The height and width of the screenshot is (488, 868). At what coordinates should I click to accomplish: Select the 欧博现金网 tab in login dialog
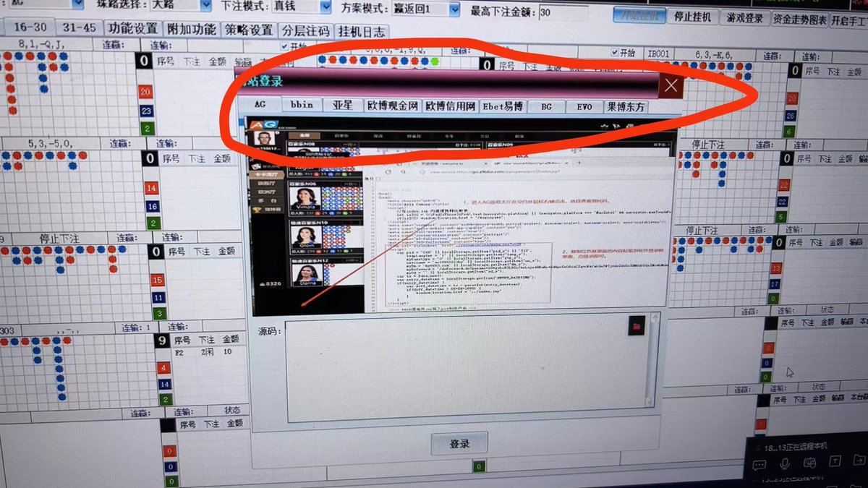[x=392, y=106]
